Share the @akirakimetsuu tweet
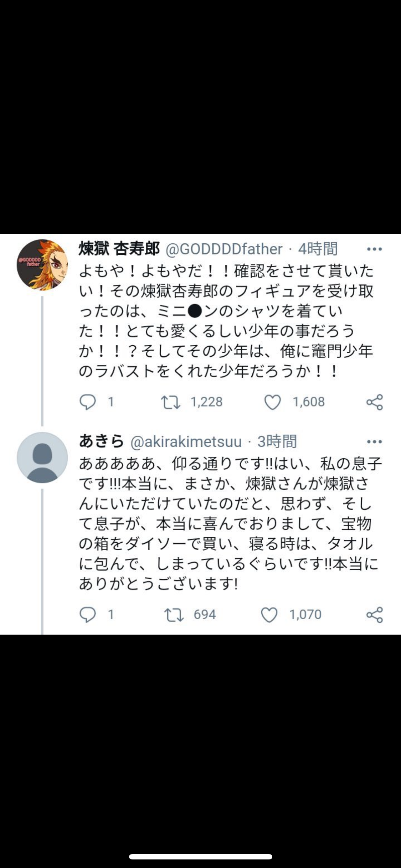The width and height of the screenshot is (401, 868). click(x=374, y=615)
